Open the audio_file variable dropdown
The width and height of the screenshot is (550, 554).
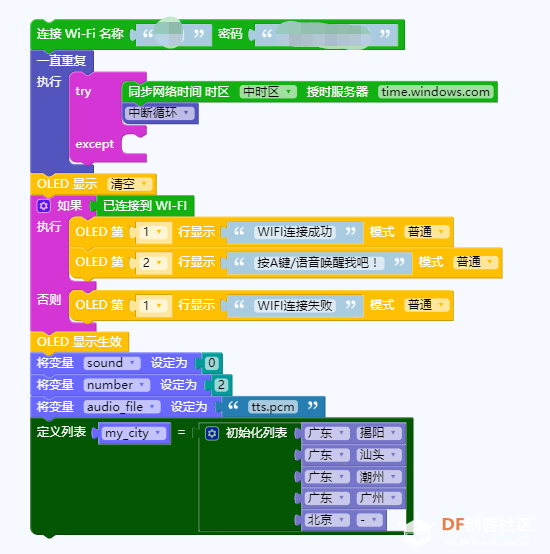coord(122,407)
